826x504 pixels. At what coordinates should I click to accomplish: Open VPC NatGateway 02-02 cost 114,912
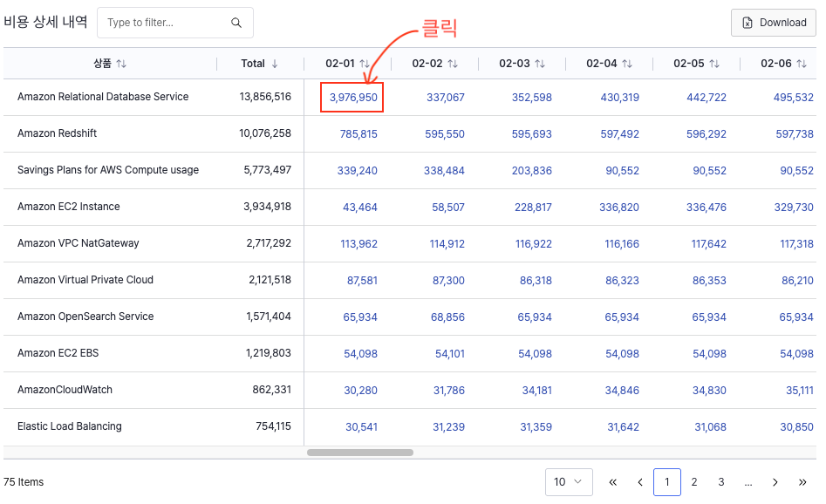pos(447,244)
